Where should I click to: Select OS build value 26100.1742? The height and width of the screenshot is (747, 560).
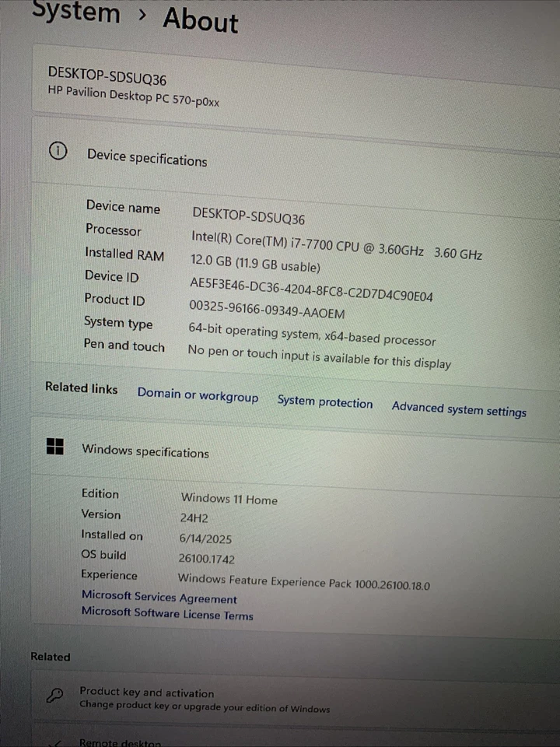click(x=207, y=559)
